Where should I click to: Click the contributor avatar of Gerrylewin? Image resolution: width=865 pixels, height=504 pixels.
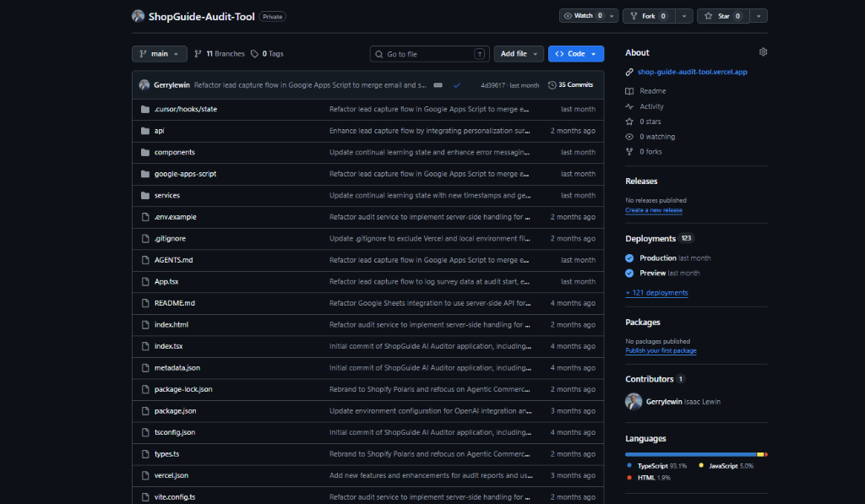tap(634, 402)
